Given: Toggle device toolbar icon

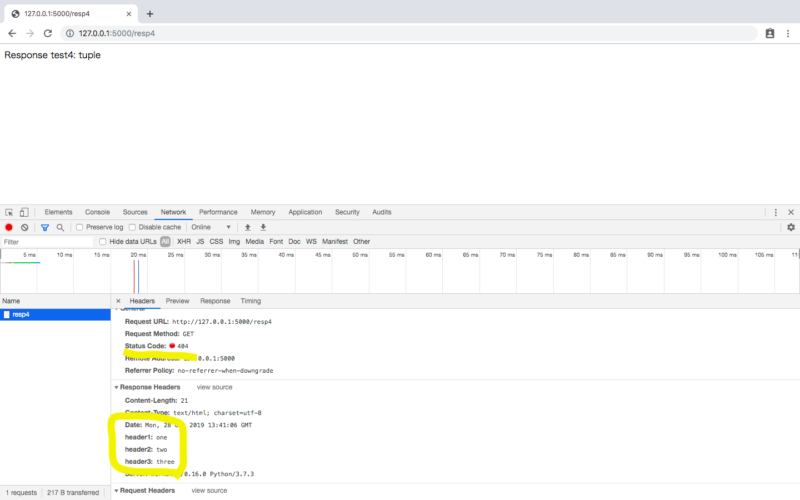Looking at the screenshot, I should pos(25,212).
